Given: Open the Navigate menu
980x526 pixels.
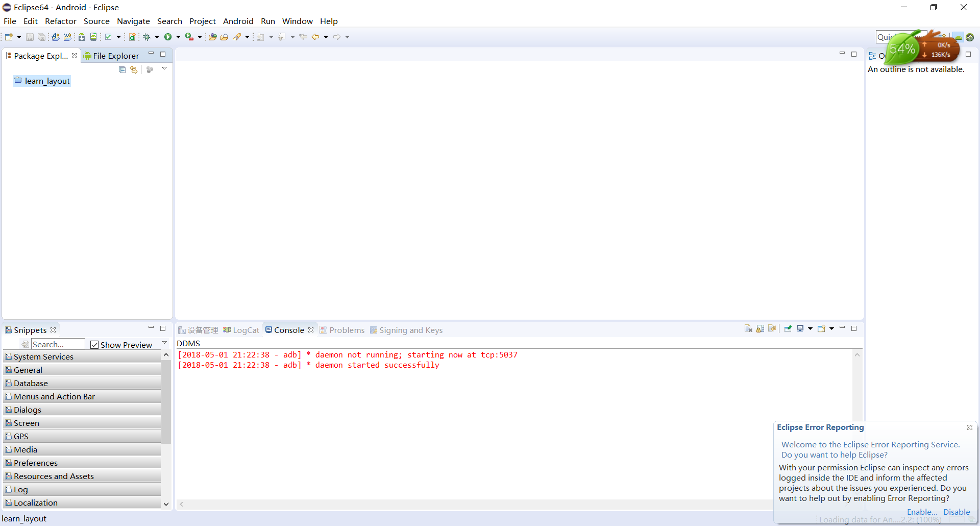Looking at the screenshot, I should click(x=133, y=21).
